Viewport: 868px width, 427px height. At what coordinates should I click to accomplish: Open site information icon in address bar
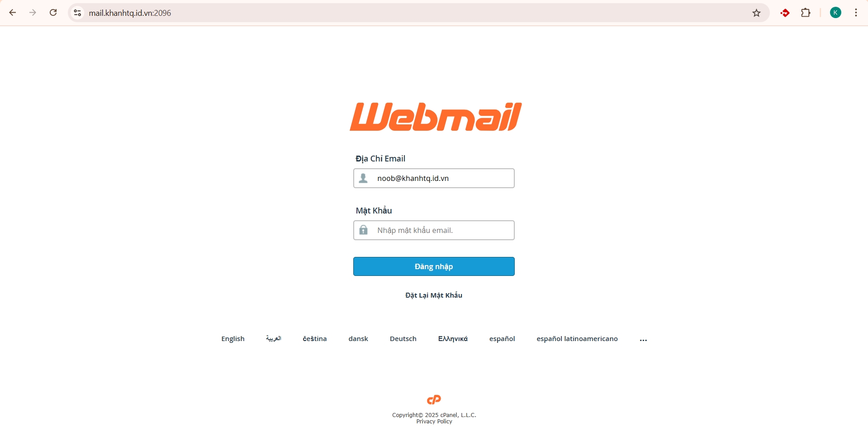click(78, 13)
